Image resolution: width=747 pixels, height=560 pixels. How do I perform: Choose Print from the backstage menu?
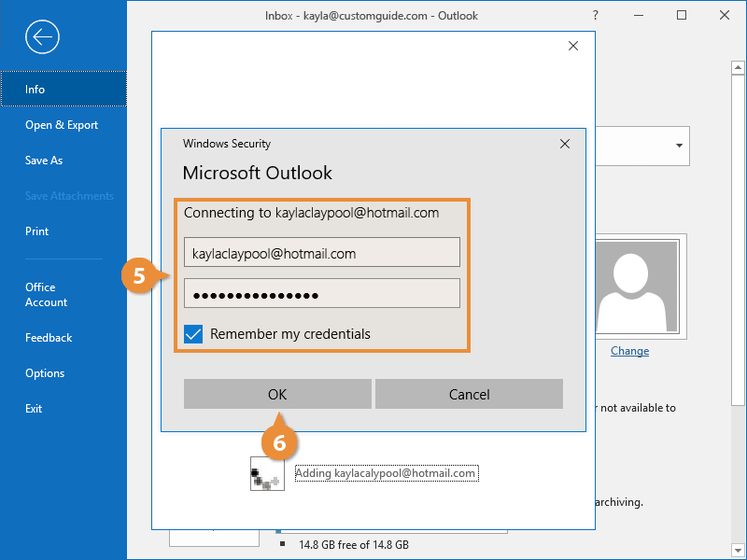pyautogui.click(x=36, y=231)
